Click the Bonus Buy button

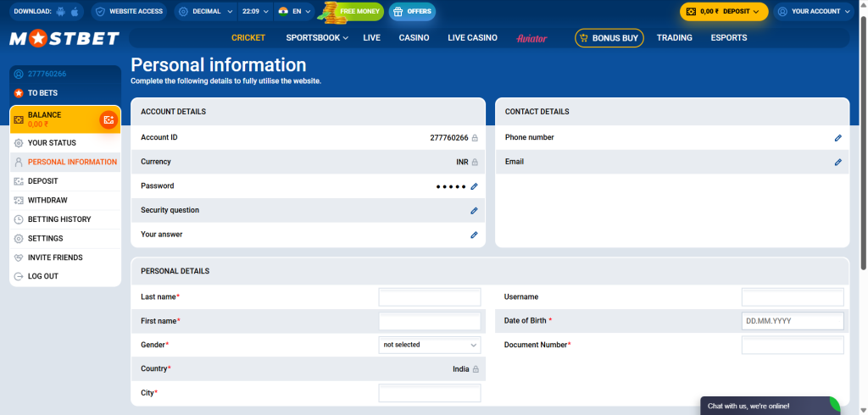tap(609, 38)
